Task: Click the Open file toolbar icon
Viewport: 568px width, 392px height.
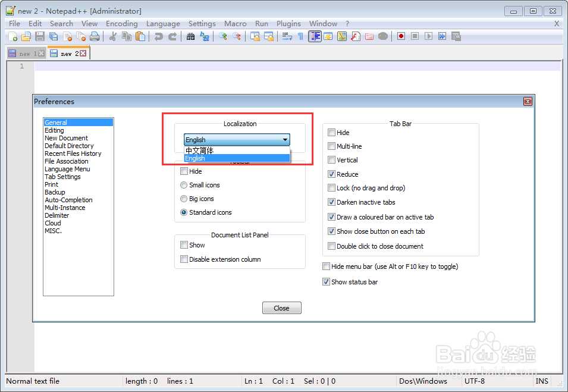Action: click(x=26, y=36)
